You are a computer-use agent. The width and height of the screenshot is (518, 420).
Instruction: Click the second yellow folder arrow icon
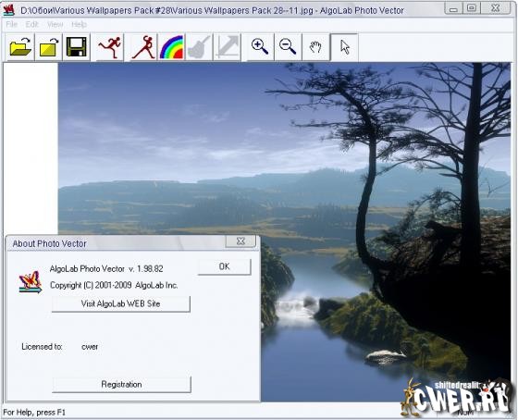[x=48, y=47]
